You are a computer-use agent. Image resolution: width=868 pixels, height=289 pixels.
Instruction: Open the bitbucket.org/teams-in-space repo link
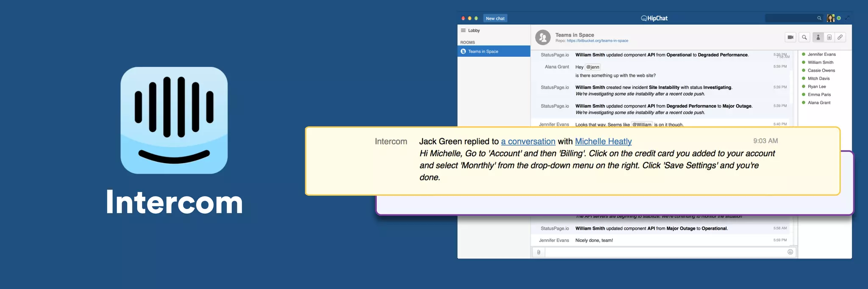point(597,41)
